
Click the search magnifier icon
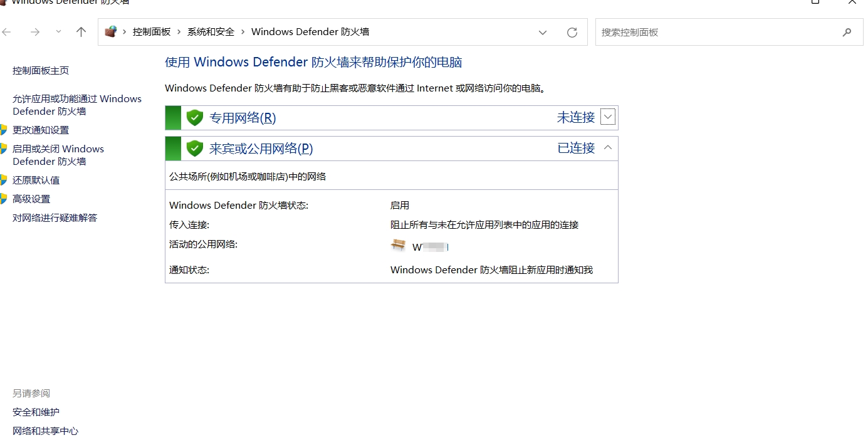(x=847, y=33)
